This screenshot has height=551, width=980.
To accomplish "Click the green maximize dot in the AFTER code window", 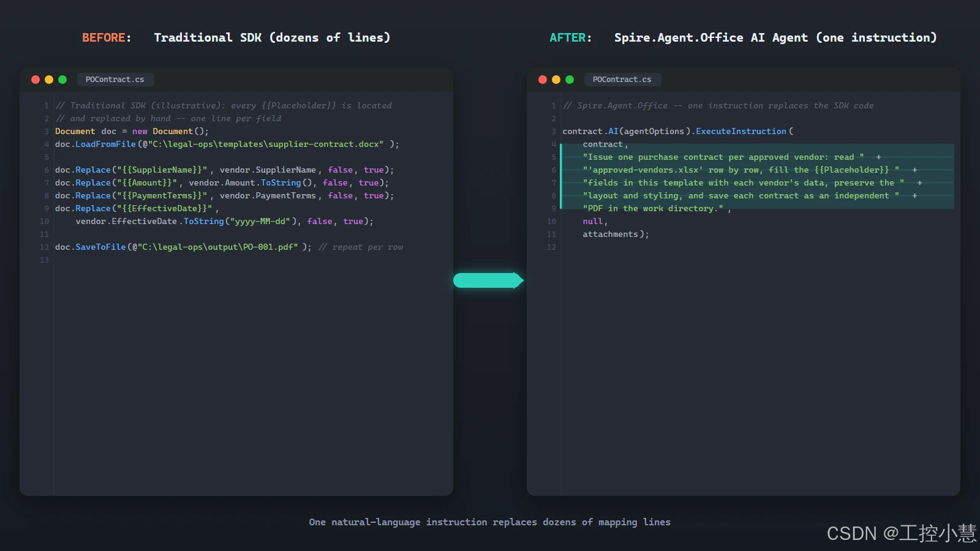I will 570,80.
